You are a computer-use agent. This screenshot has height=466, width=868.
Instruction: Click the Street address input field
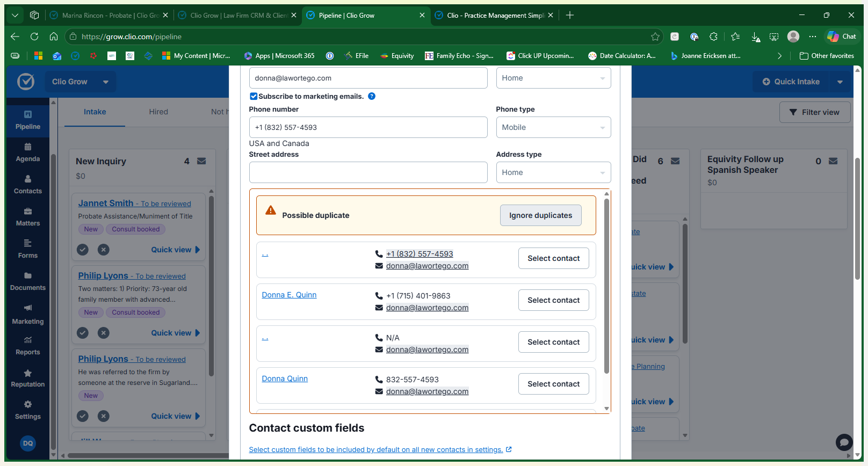pos(368,172)
